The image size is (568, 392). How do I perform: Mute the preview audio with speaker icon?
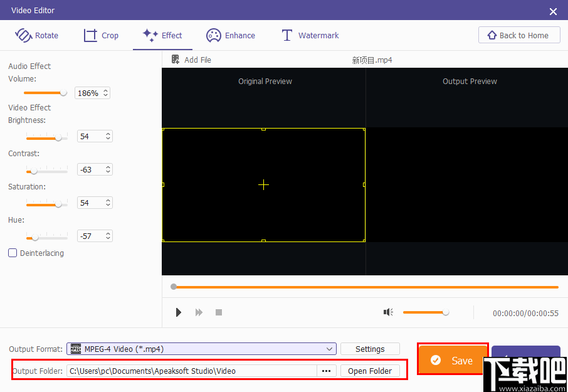(x=388, y=312)
